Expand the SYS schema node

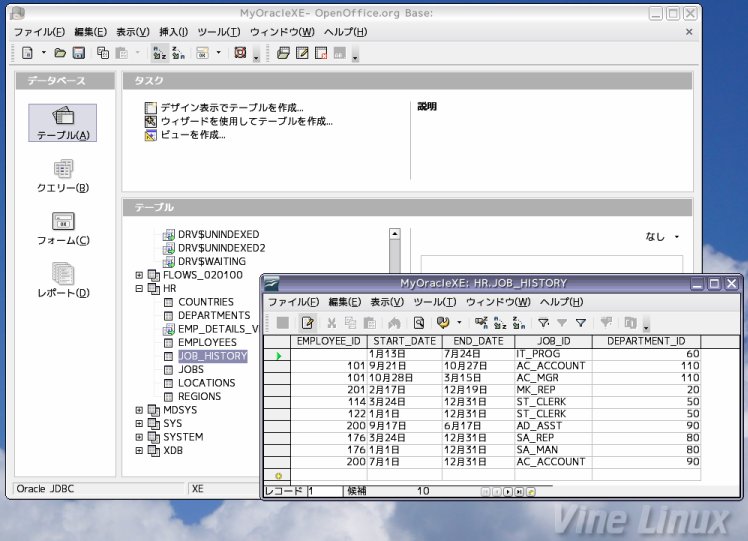(x=139, y=423)
